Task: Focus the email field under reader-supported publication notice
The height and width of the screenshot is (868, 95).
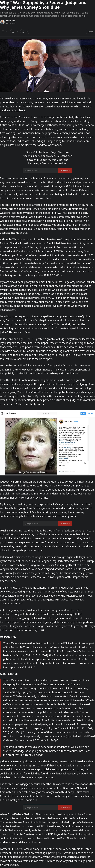Action: (41, 171)
